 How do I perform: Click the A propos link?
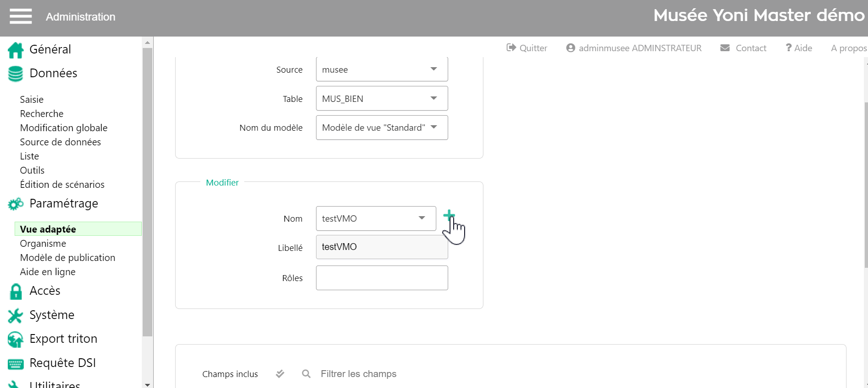click(x=849, y=48)
